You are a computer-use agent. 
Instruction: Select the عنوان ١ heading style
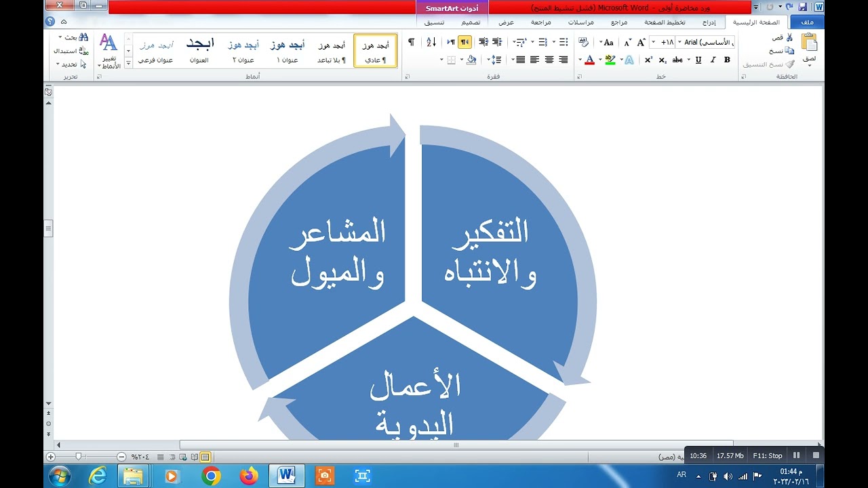click(x=288, y=52)
